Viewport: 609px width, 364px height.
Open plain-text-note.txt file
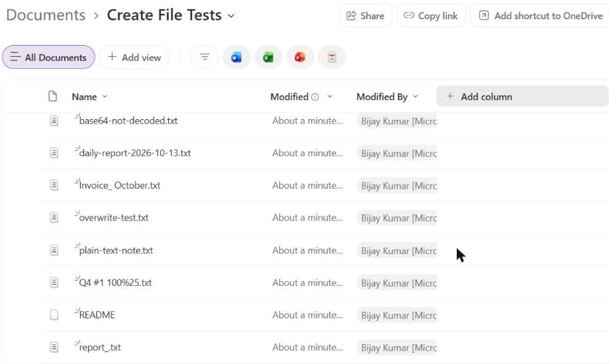[116, 250]
